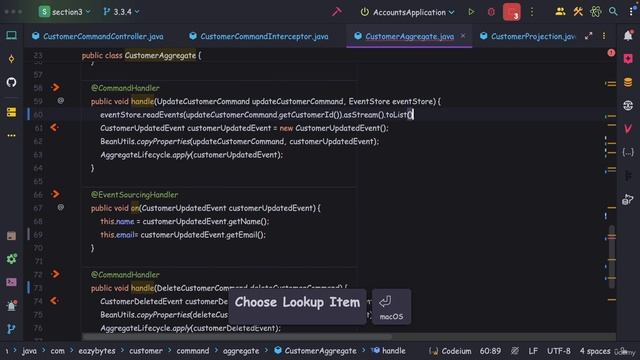Change LF line separator in status bar
The height and width of the screenshot is (360, 640).
533,351
